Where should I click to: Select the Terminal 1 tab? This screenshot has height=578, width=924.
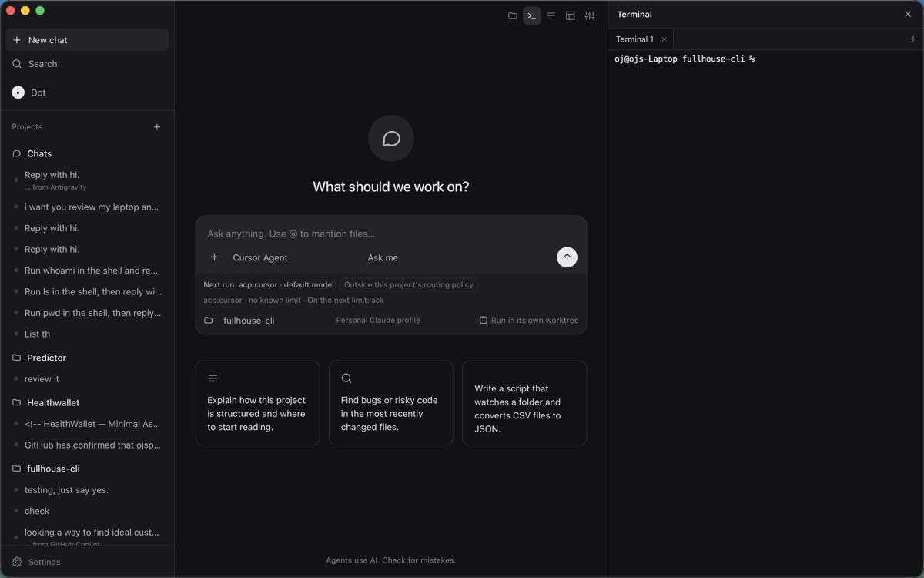click(634, 39)
